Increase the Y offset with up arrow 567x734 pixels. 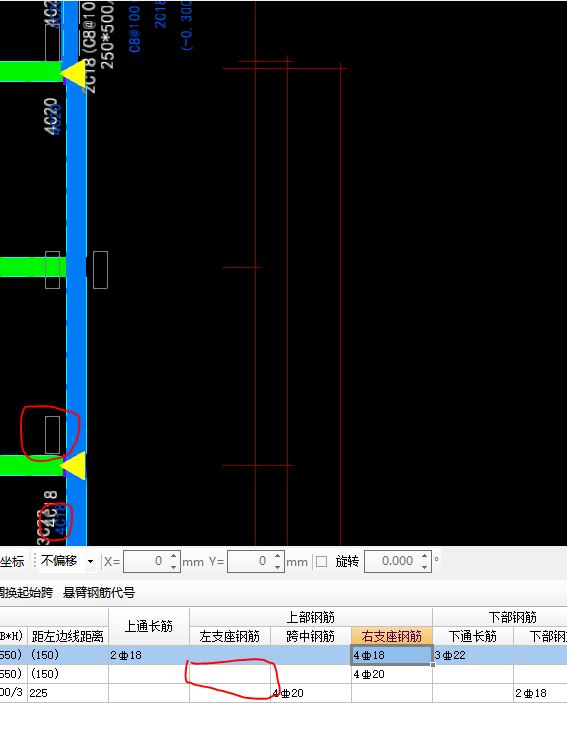pyautogui.click(x=278, y=556)
